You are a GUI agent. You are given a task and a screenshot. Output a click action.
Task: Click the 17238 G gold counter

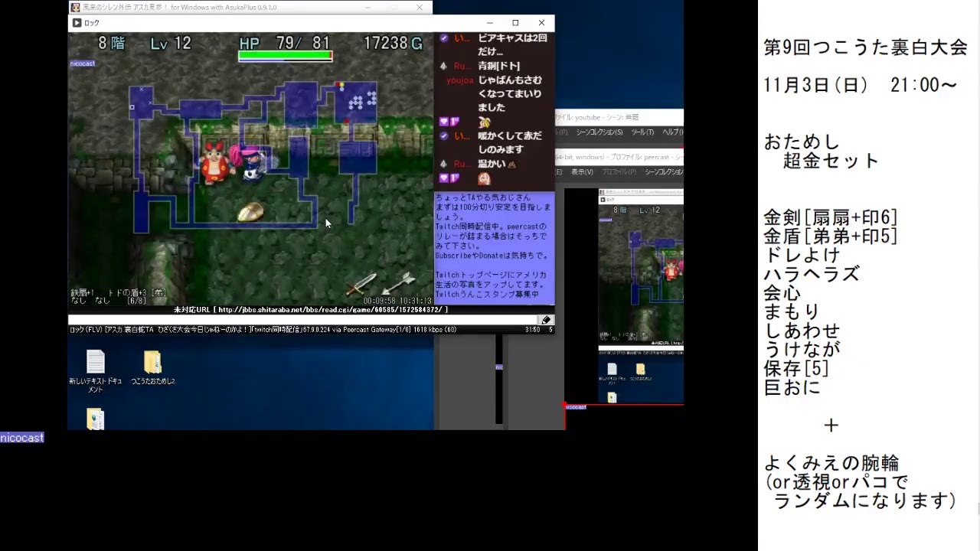click(393, 43)
